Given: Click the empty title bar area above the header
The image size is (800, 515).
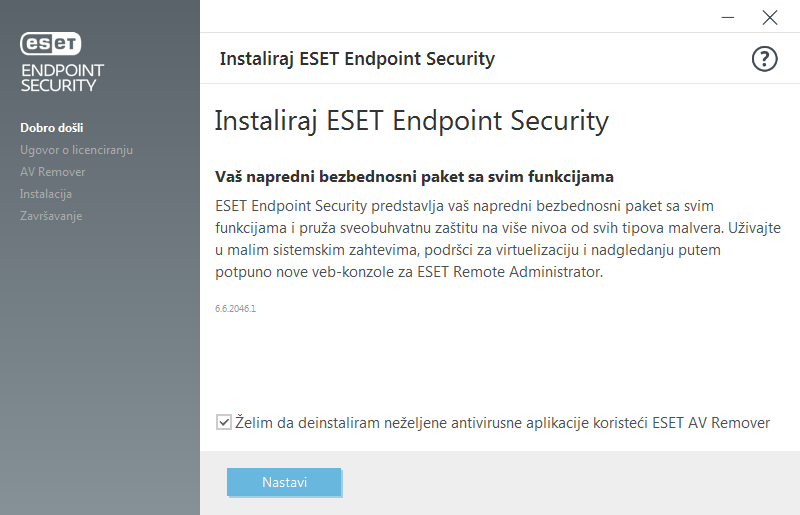Looking at the screenshot, I should pos(450,17).
